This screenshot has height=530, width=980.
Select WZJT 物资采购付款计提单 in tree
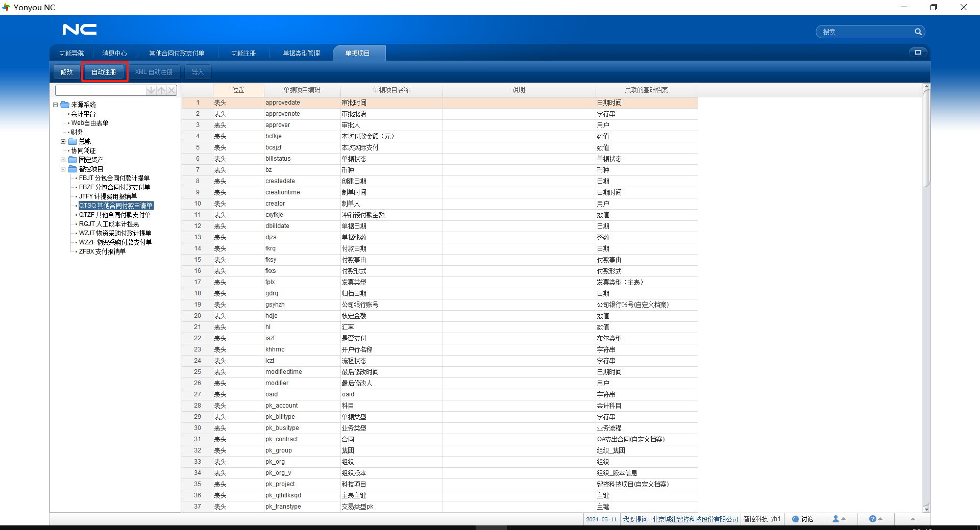pos(115,233)
